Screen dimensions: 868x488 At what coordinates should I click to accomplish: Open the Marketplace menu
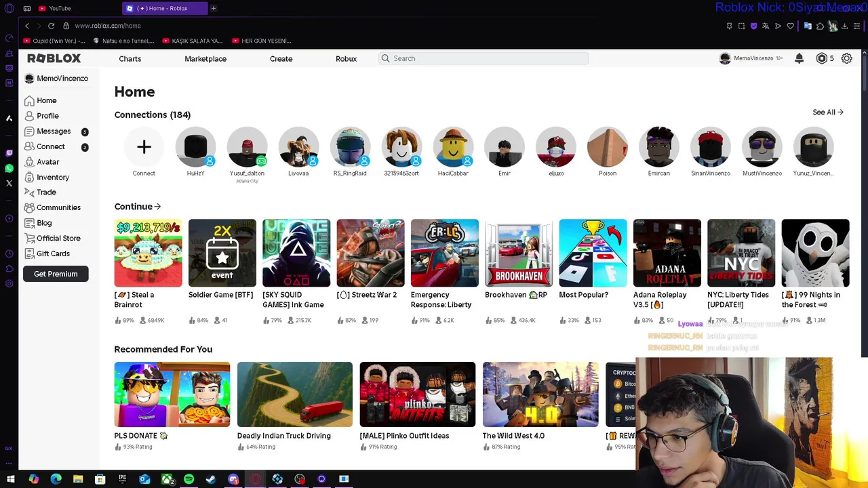205,59
